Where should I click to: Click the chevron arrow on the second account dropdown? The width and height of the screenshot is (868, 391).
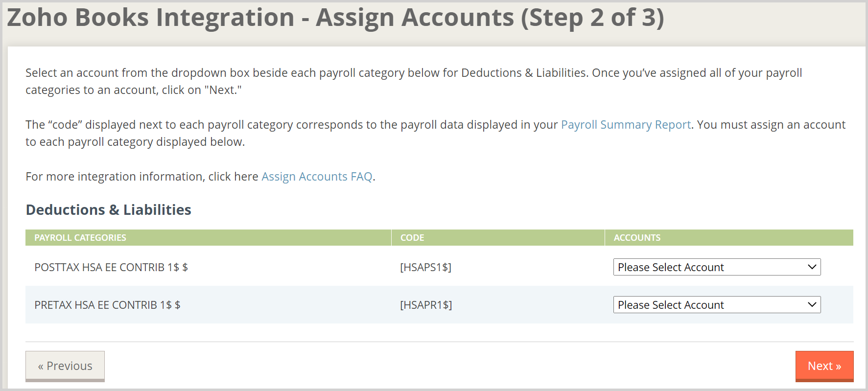pos(811,304)
